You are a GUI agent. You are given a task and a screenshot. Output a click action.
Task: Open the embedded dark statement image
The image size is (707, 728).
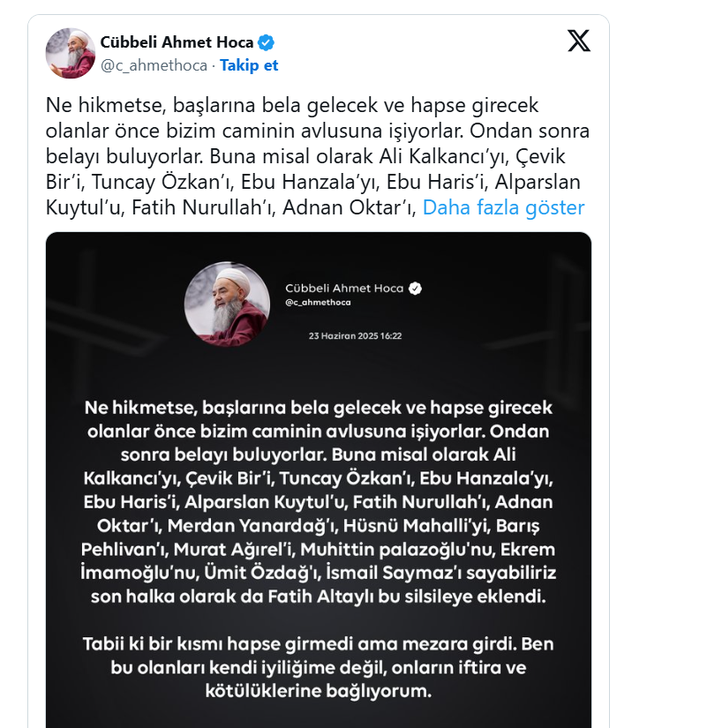(x=319, y=480)
